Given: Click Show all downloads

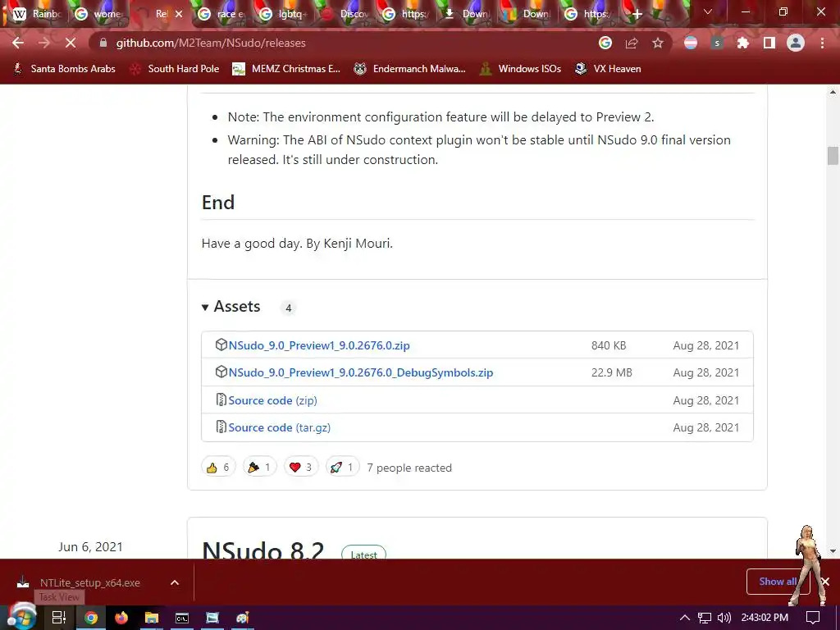Looking at the screenshot, I should tap(778, 582).
